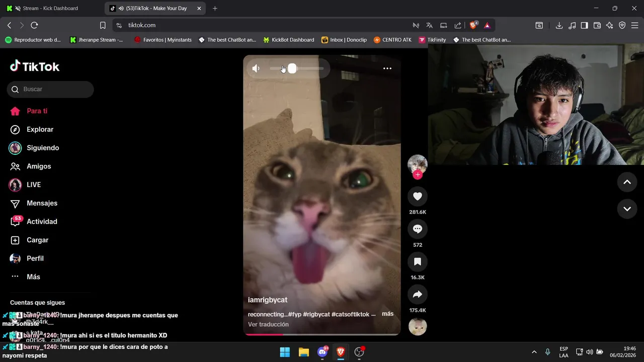Screen dimensions: 644x362
Task: Open File Explorer from the taskbar
Action: pos(303,352)
